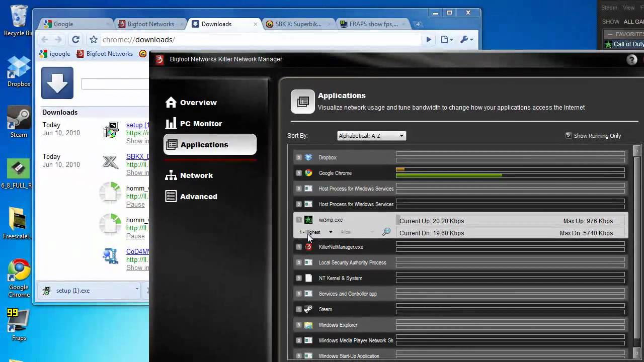Switch to the FRAPS show fps Chrome tab

pos(372,24)
